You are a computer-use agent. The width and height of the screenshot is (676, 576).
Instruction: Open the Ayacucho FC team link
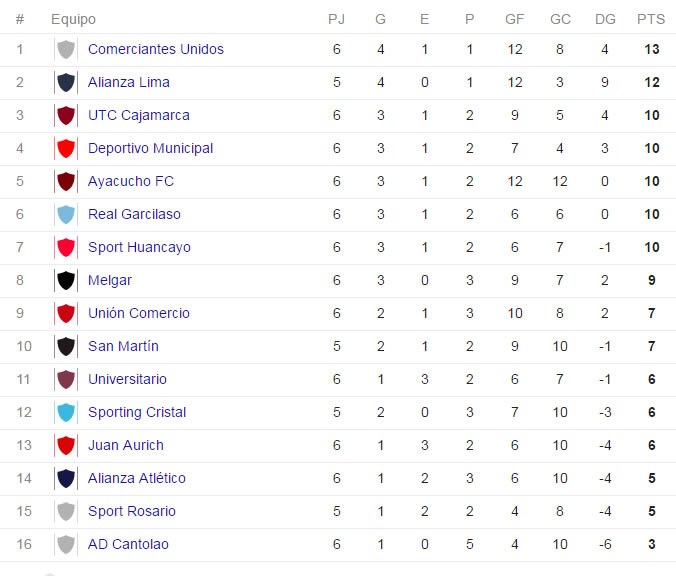pos(131,182)
